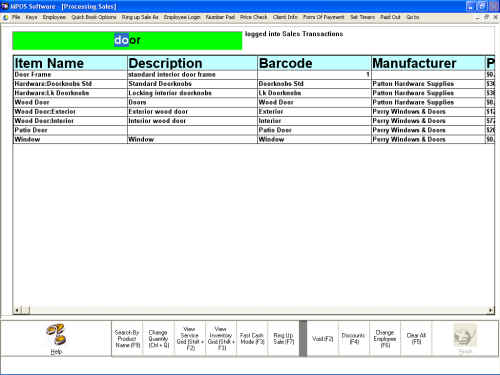Open the Employee Login menu
Viewport: 500px width, 375px height.
tap(182, 17)
